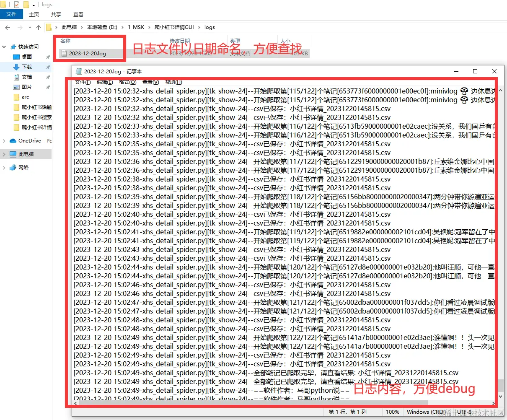This screenshot has width=507, height=420.
Task: Open the 爬小红书详情 folder in sidebar
Action: point(36,127)
